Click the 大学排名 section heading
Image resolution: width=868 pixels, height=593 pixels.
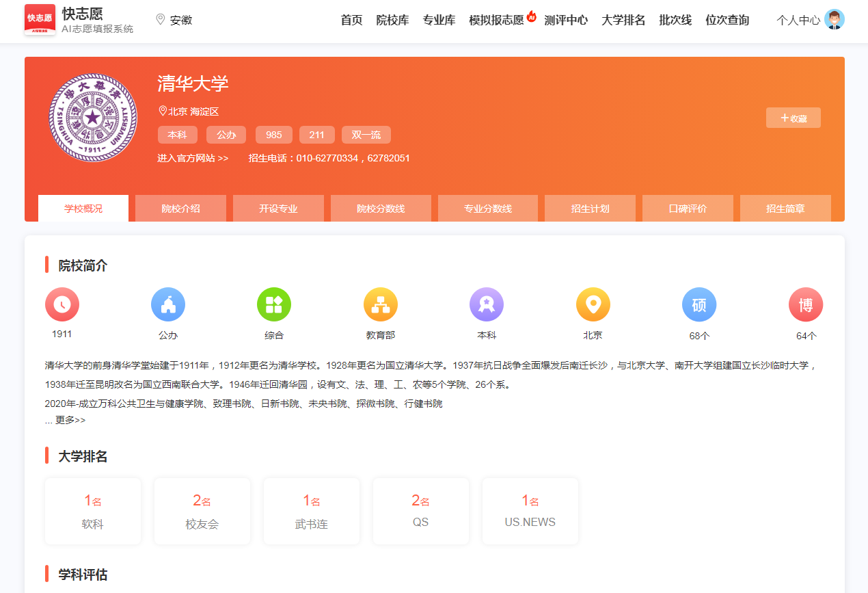pyautogui.click(x=83, y=456)
